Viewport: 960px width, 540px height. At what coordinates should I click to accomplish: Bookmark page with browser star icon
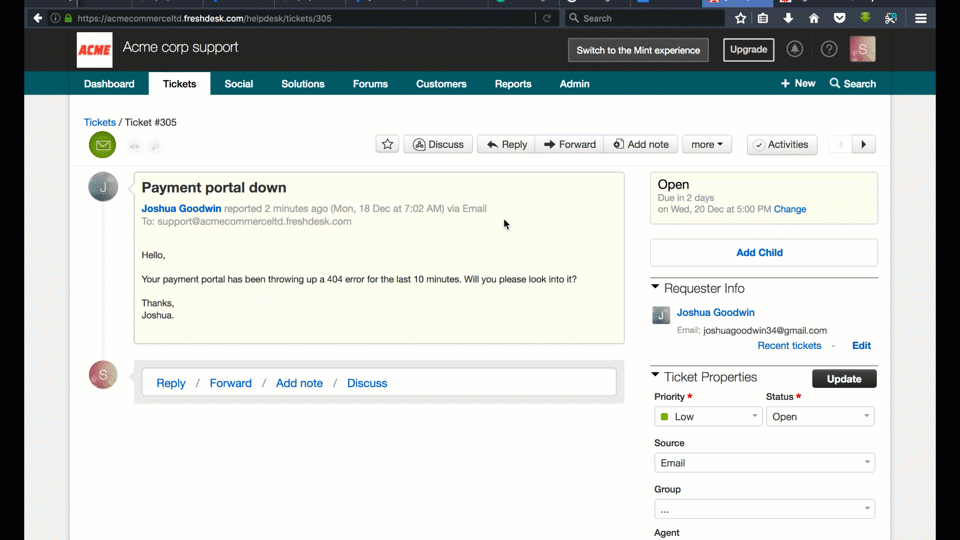[x=740, y=18]
